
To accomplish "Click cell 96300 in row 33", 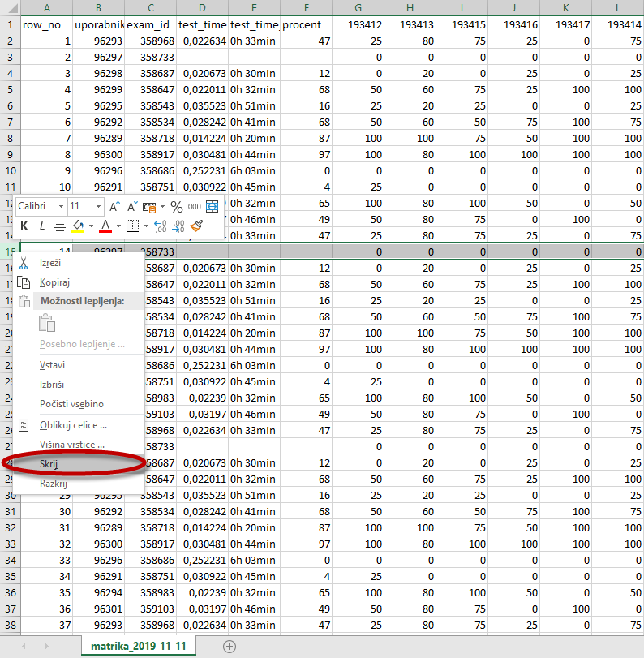I will click(x=99, y=544).
